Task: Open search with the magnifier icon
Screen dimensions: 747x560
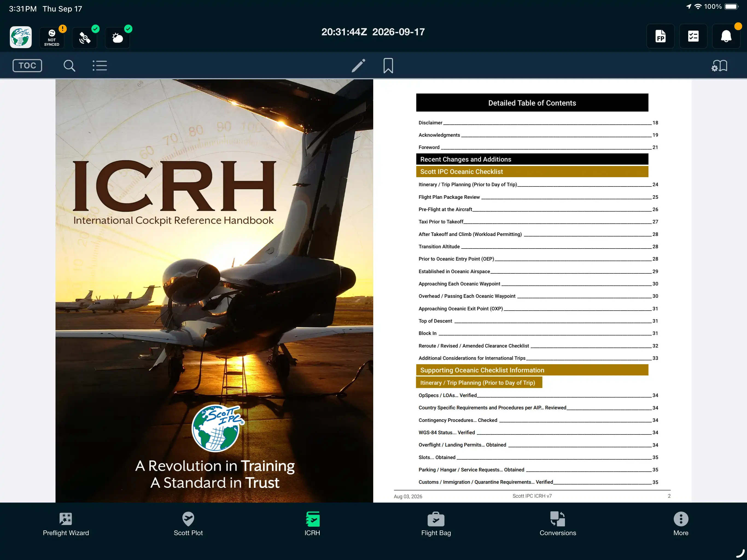Action: pyautogui.click(x=69, y=66)
